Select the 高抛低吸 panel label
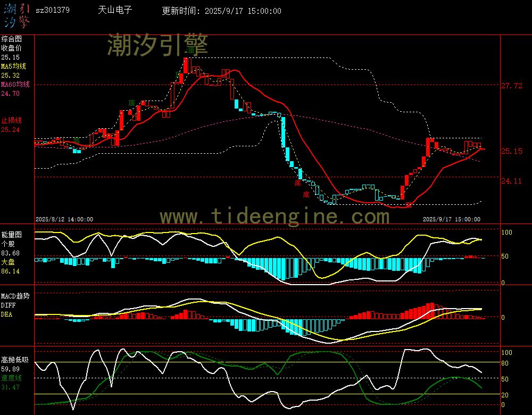 click(15, 360)
